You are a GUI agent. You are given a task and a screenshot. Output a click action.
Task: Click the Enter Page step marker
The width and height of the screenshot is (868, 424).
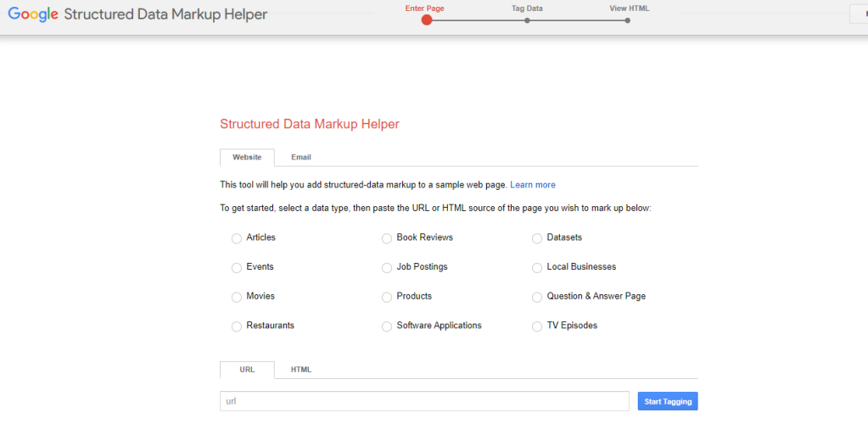426,20
